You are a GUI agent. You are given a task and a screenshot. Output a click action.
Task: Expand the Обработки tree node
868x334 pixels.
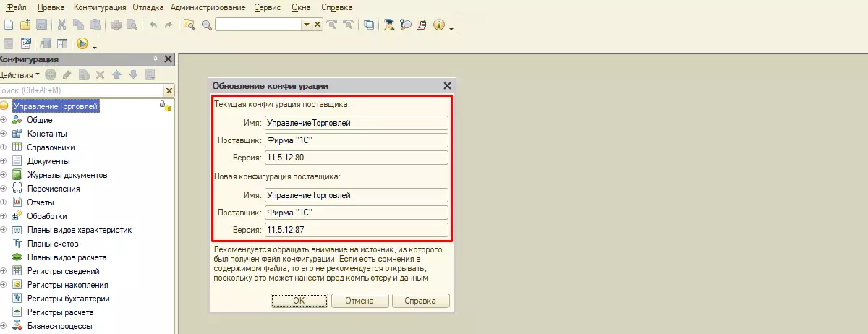3,216
